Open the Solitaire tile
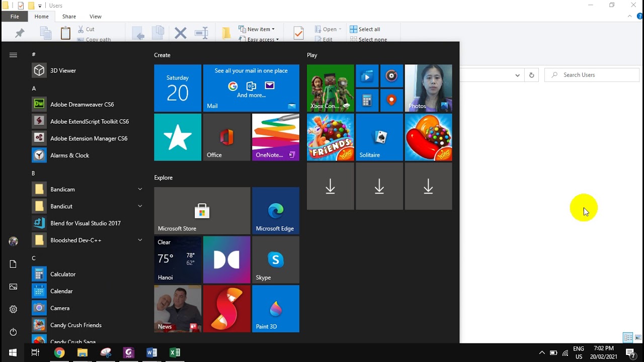 coord(379,137)
